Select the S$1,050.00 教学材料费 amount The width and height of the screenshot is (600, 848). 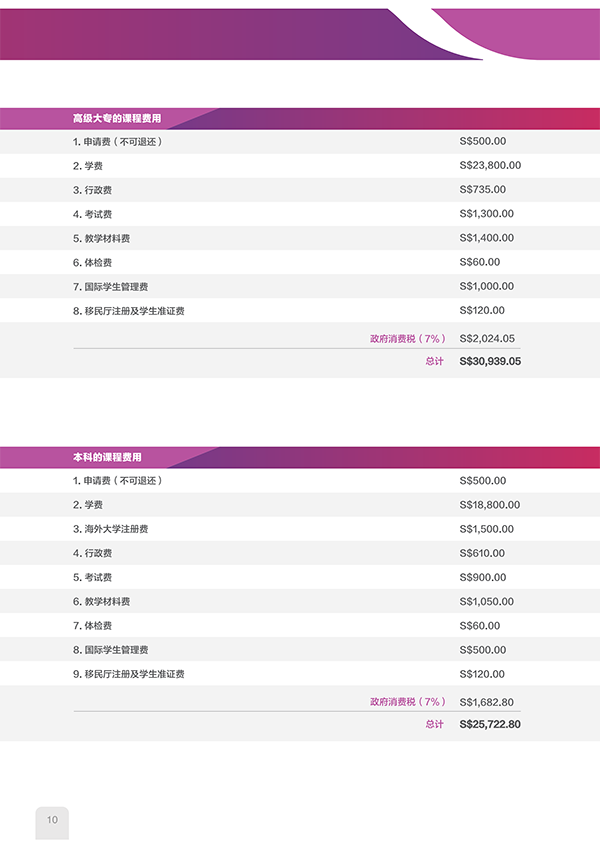[x=486, y=601]
